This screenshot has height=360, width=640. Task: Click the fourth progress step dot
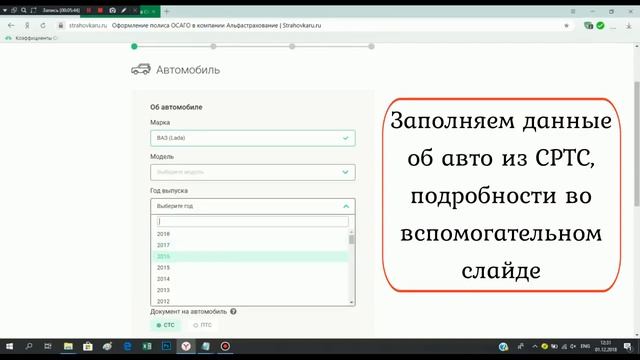[x=371, y=47]
